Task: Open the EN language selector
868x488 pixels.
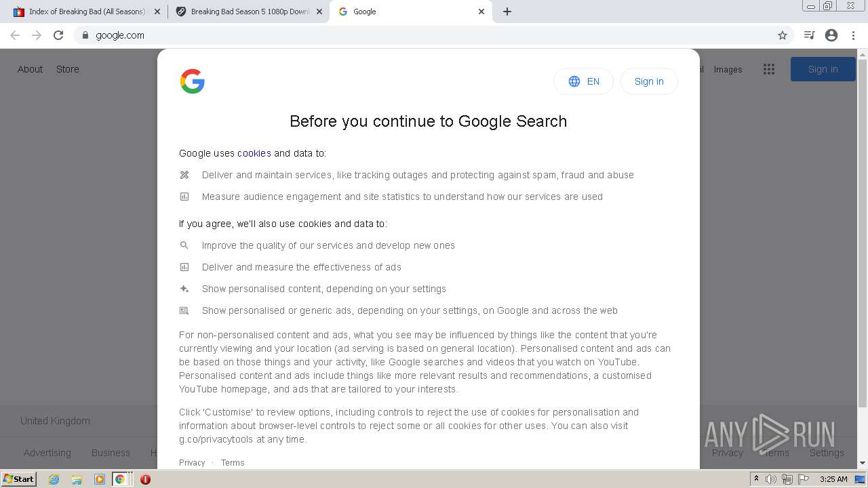Action: pos(583,81)
